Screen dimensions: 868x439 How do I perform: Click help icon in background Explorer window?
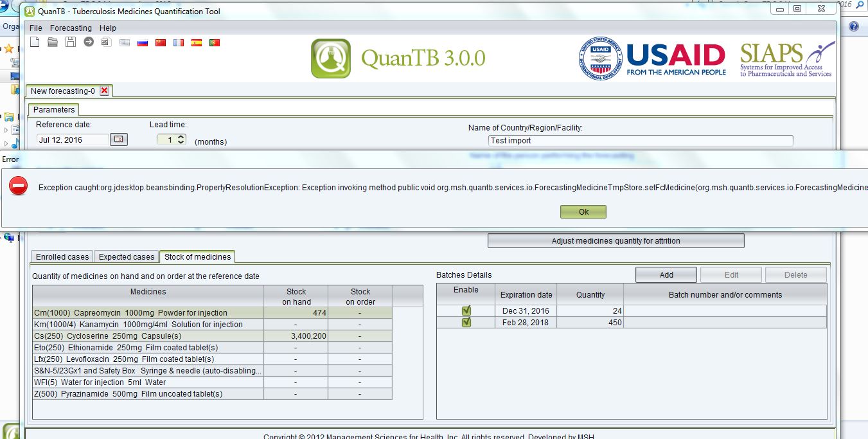(854, 26)
